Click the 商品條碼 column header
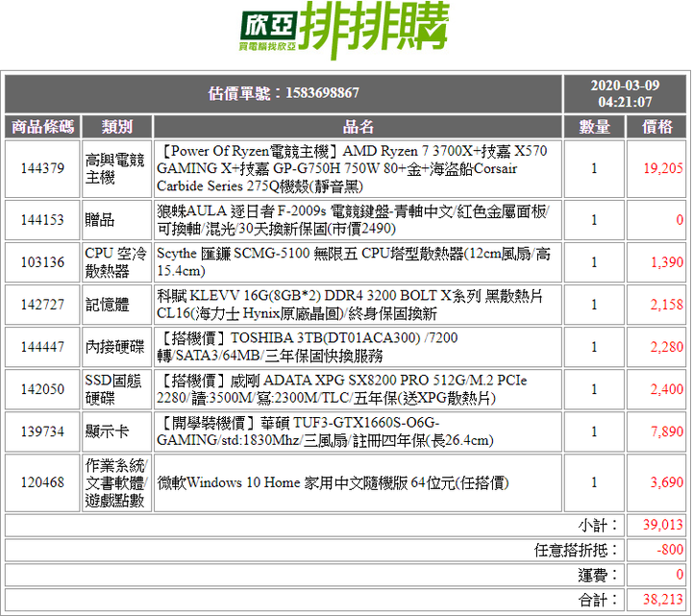The image size is (692, 616). tap(42, 127)
